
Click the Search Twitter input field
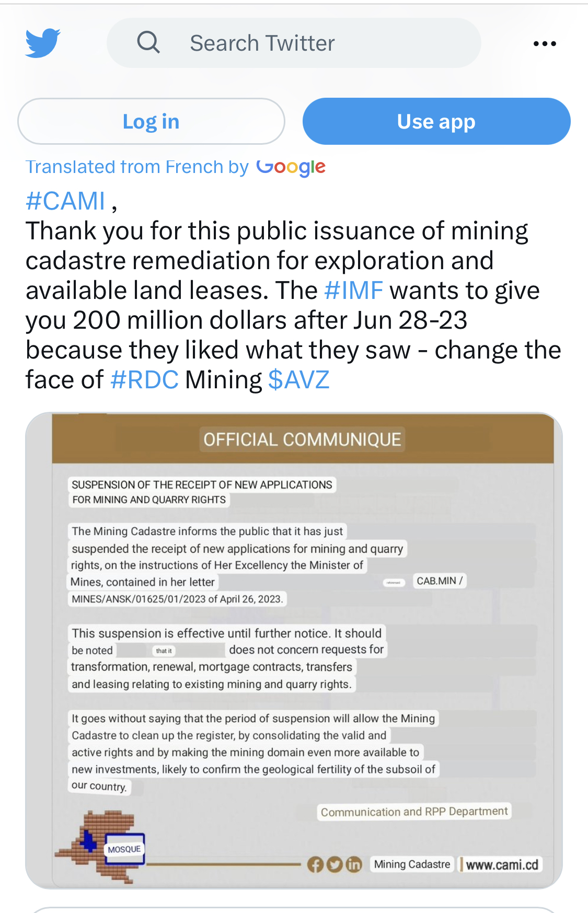tap(294, 43)
